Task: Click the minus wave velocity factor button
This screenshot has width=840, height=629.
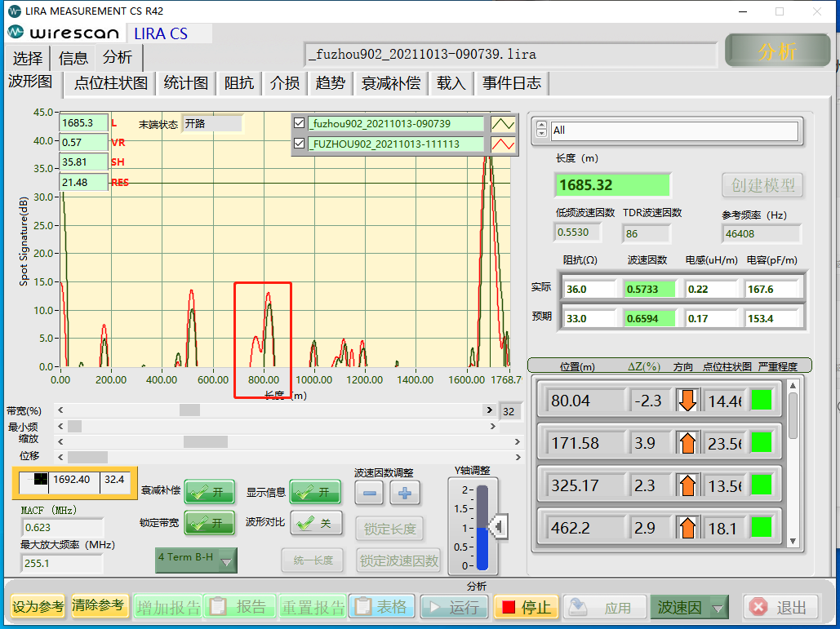Action: [370, 493]
